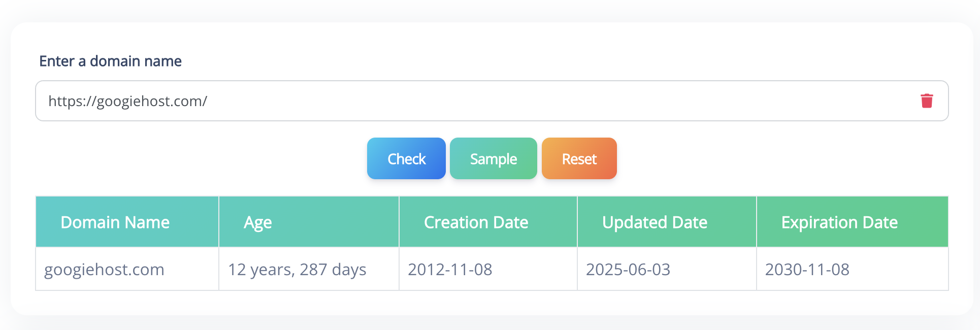Click the word 'days' in the age cell
The height and width of the screenshot is (330, 980).
(x=349, y=270)
